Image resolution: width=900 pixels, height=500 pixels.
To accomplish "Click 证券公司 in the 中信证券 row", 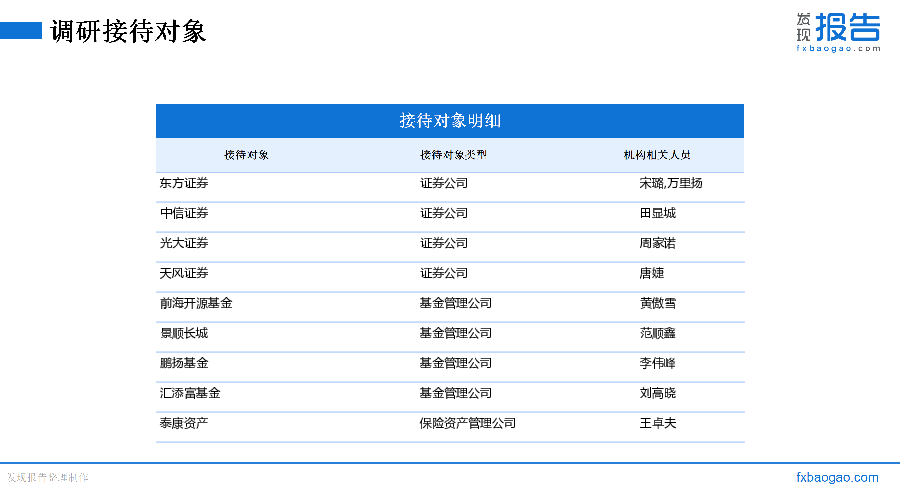I will 444,213.
